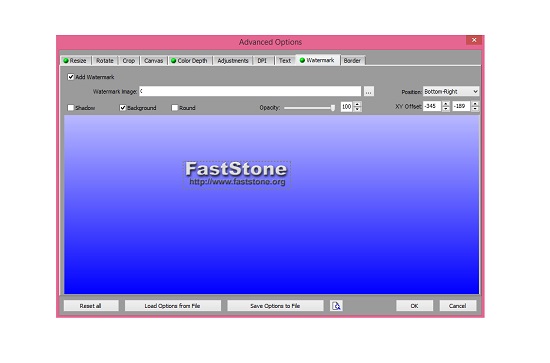This screenshot has height=363, width=550.
Task: Open the Canvas tab
Action: click(x=154, y=61)
